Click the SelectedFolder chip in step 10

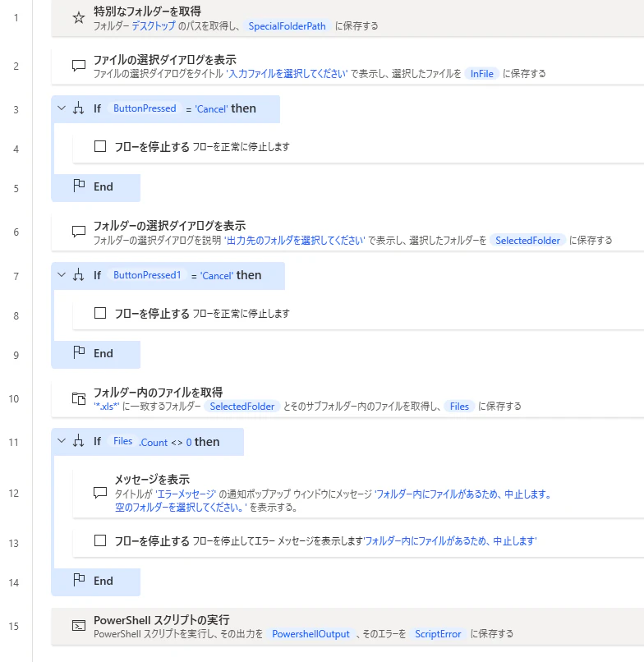point(242,407)
